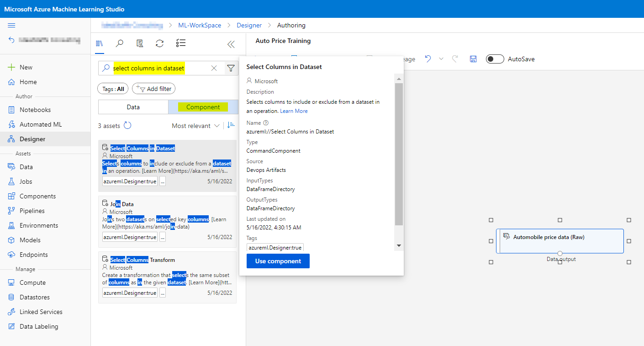
Task: Toggle the AutoSave switch
Action: tap(495, 59)
